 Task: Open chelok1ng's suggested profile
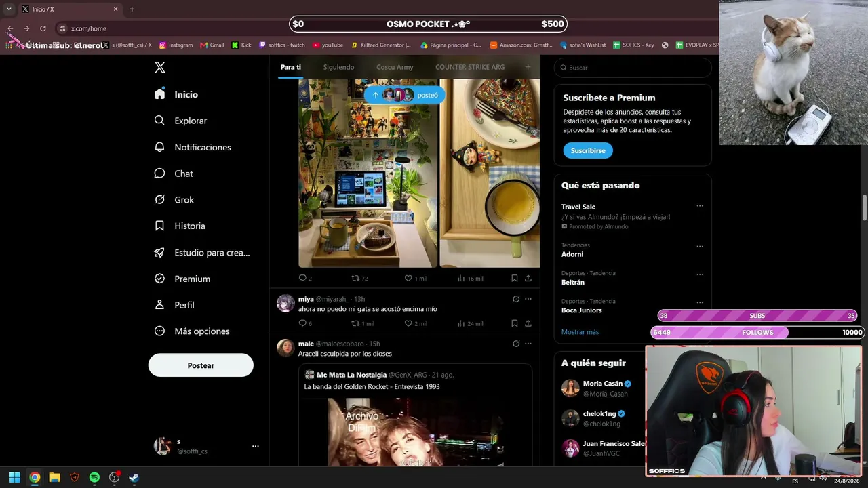click(x=602, y=419)
